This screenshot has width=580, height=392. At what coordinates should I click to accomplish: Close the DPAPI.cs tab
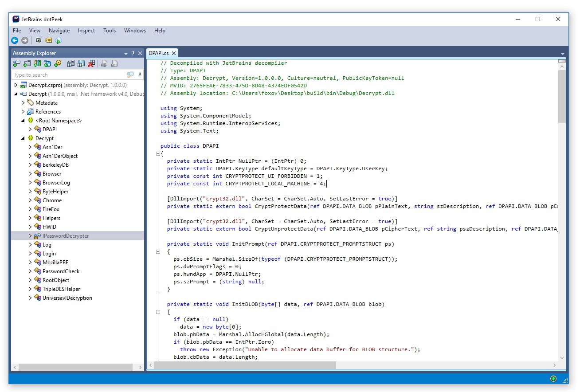(173, 53)
